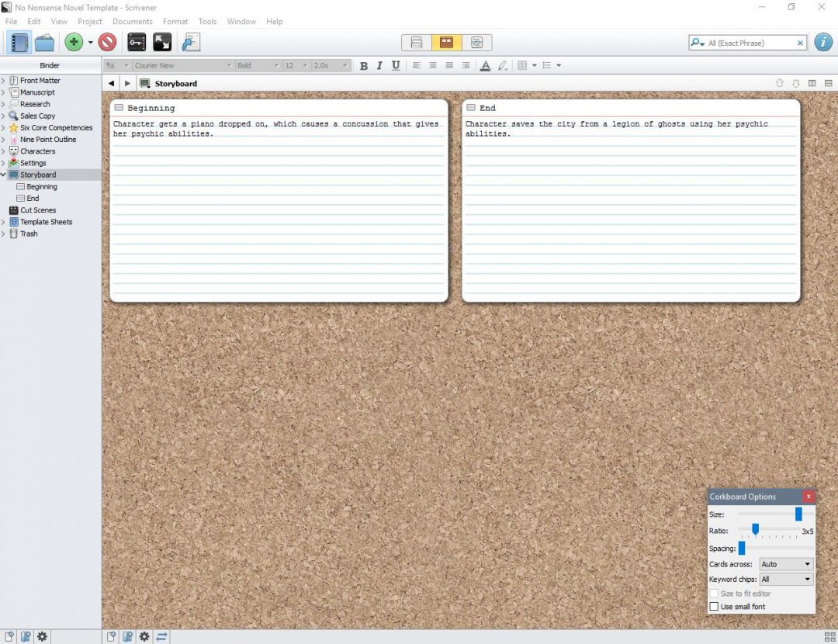The height and width of the screenshot is (644, 838).
Task: Apply underline formatting
Action: (x=396, y=66)
